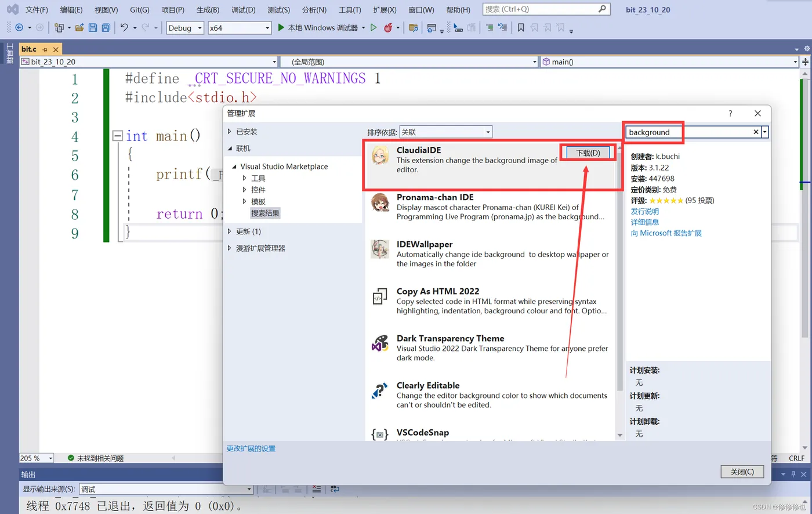The width and height of the screenshot is (812, 514).
Task: Click the Dark Transparency Theme icon
Action: tap(380, 343)
